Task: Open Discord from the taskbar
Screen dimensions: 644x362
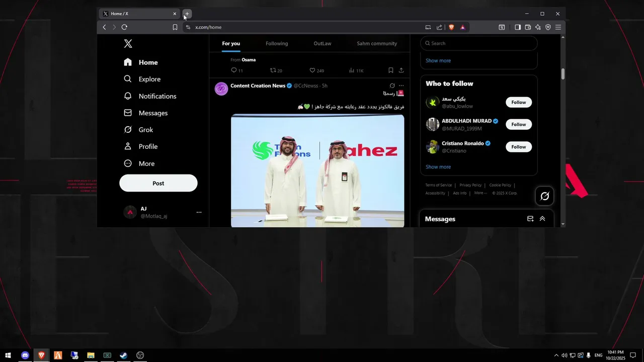Action: (x=25, y=355)
